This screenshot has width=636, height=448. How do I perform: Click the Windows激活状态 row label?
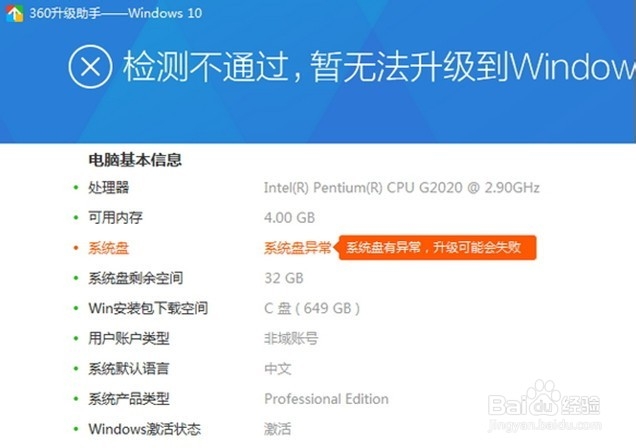pyautogui.click(x=144, y=429)
